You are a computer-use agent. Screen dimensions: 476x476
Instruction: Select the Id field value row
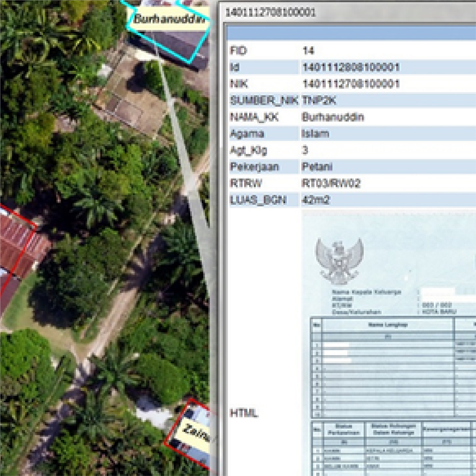351,67
